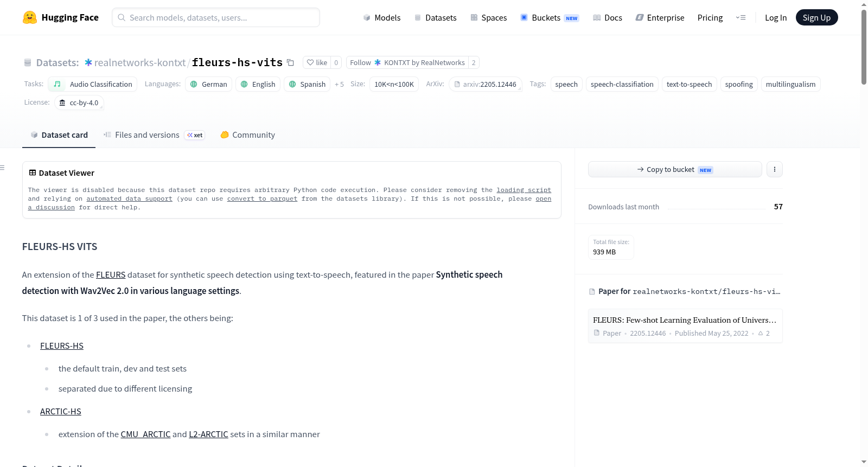
Task: Select the Audio Classification task tag
Action: tap(92, 84)
